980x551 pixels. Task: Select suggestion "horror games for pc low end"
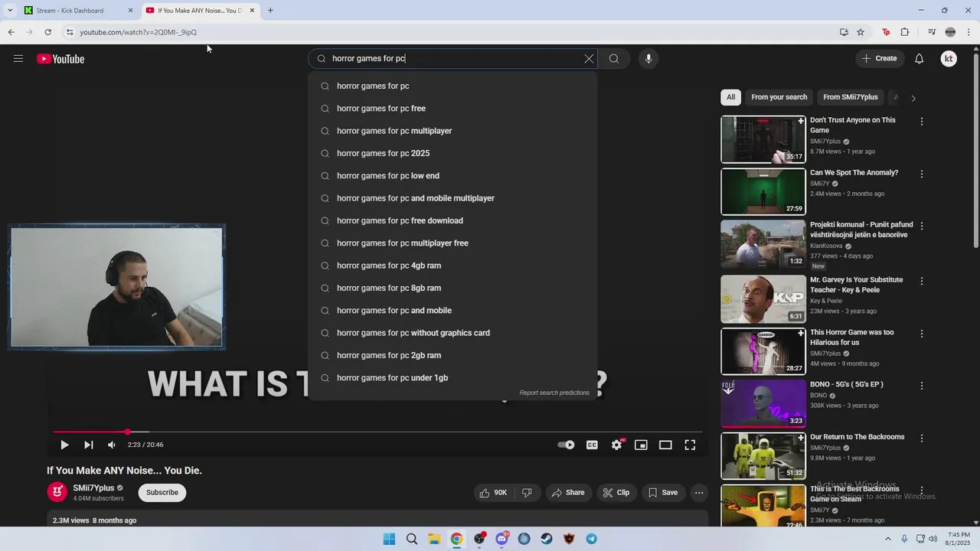(452, 176)
